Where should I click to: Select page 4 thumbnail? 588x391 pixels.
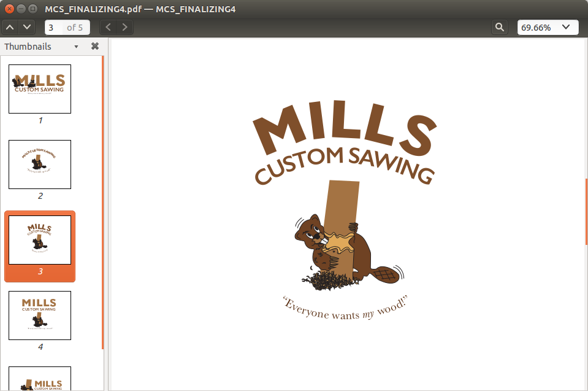[x=40, y=316]
